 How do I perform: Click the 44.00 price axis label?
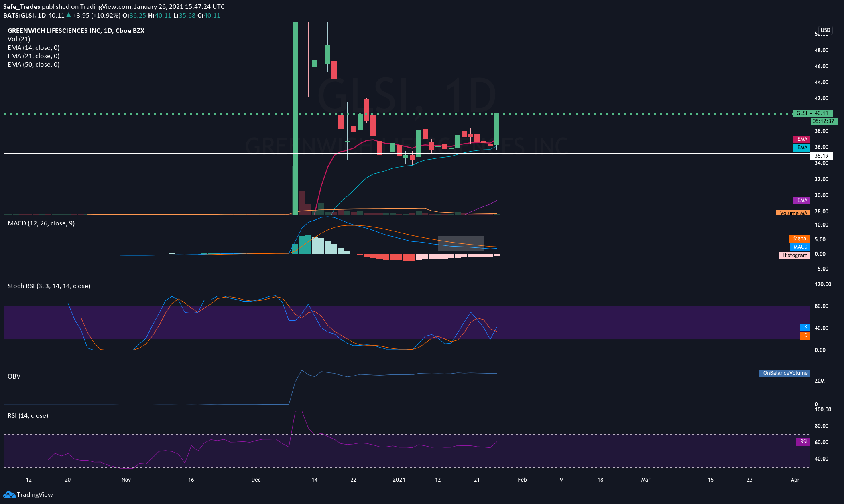pyautogui.click(x=822, y=82)
